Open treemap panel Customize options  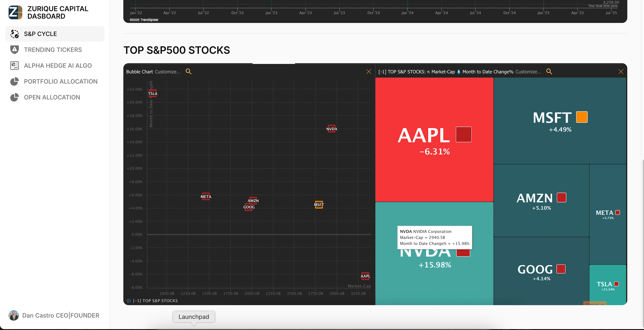528,72
